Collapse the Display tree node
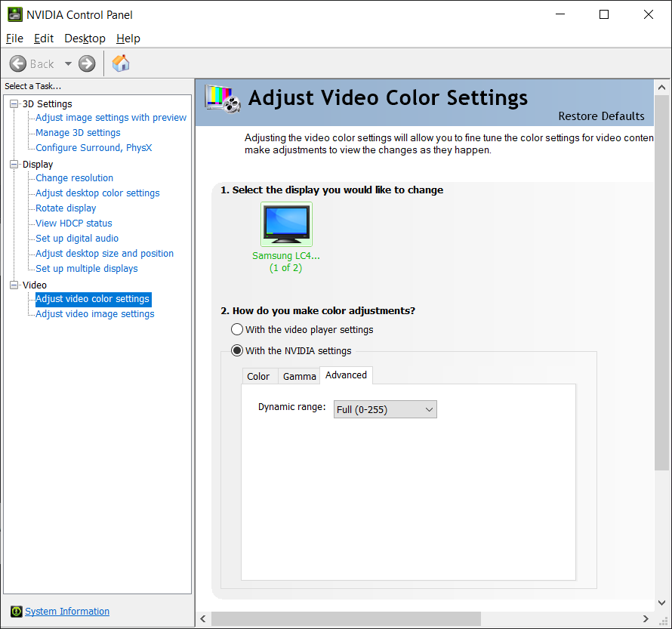The image size is (672, 629). pyautogui.click(x=14, y=165)
